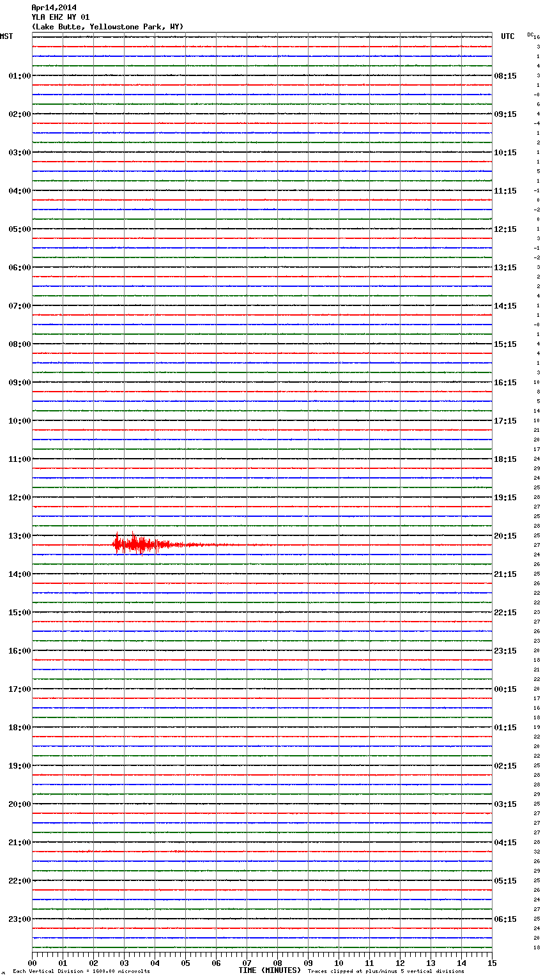
Task: Select the 23:00 MST time label
Action: click(19, 919)
